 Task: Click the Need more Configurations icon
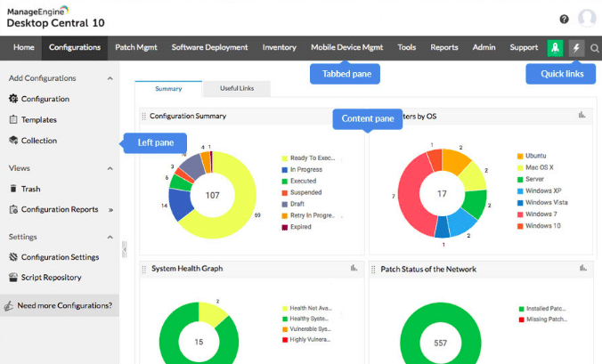pos(9,305)
